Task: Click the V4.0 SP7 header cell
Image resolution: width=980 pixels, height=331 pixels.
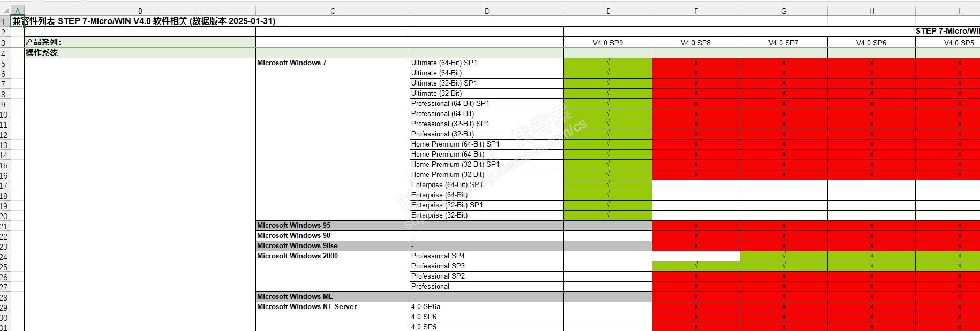Action: coord(783,42)
